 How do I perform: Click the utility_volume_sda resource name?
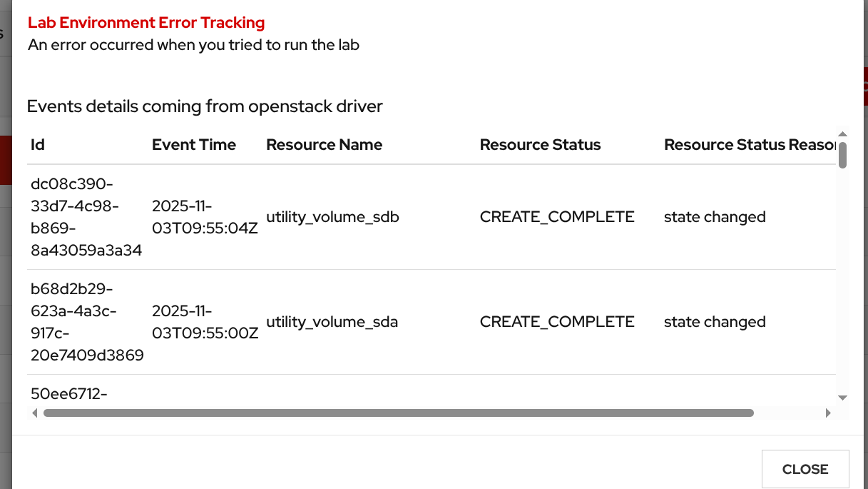(332, 322)
